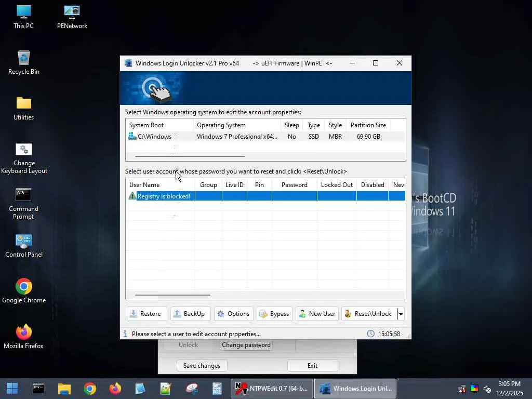Open command prompt from taskbar
Screen dimensions: 532x399
coord(38,389)
